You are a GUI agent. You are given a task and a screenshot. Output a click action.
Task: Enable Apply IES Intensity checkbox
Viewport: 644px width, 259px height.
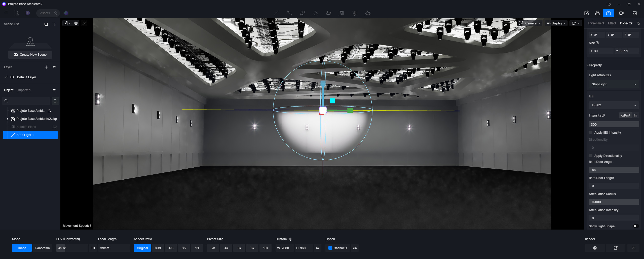591,133
